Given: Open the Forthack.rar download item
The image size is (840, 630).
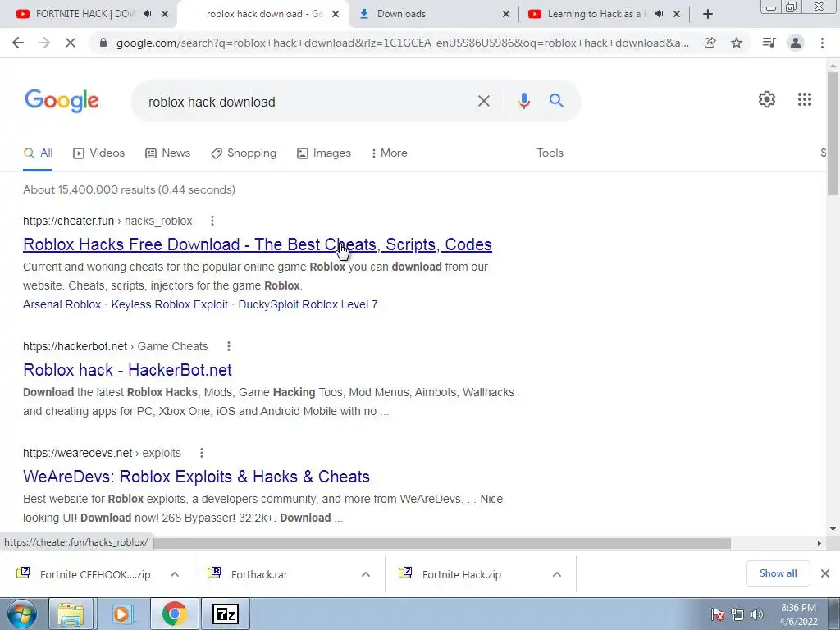Looking at the screenshot, I should [x=259, y=574].
